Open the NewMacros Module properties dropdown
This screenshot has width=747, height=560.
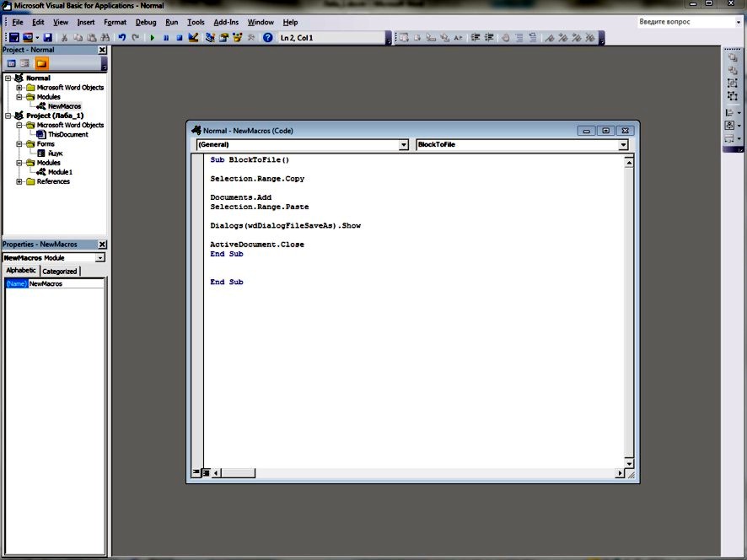click(x=100, y=257)
